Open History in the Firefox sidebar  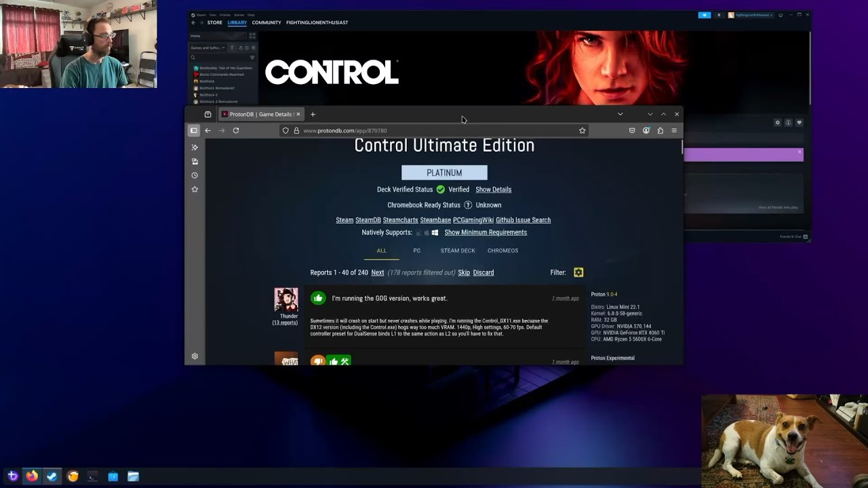click(195, 175)
